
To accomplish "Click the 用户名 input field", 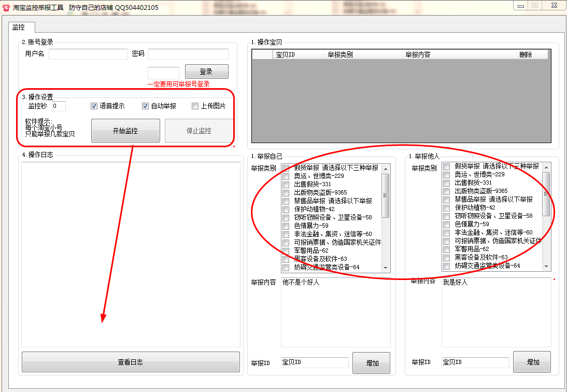I will click(88, 54).
